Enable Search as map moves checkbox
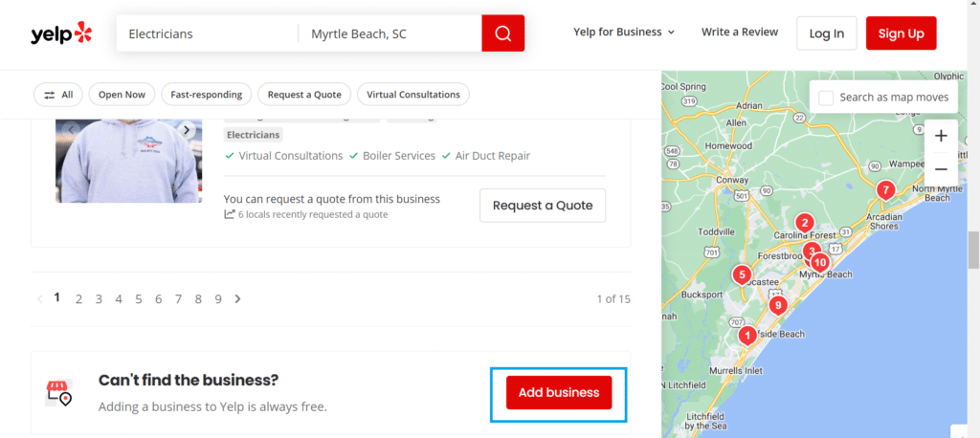The image size is (980, 438). click(826, 98)
